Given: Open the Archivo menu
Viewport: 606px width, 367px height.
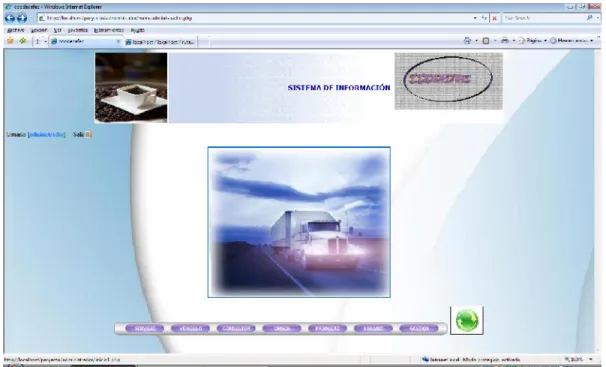Looking at the screenshot, I should pos(15,30).
